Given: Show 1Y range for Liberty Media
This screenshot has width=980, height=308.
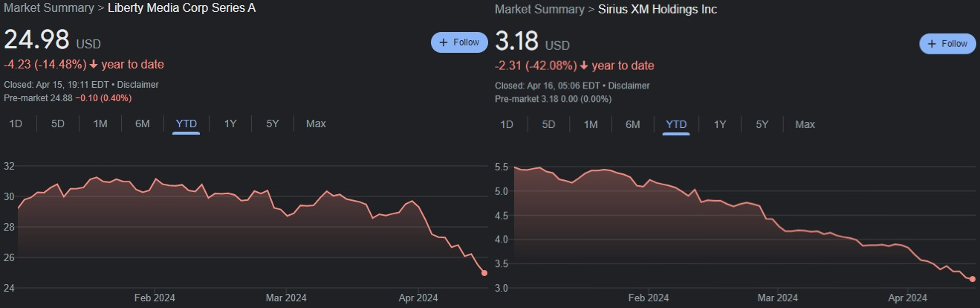Looking at the screenshot, I should 230,123.
